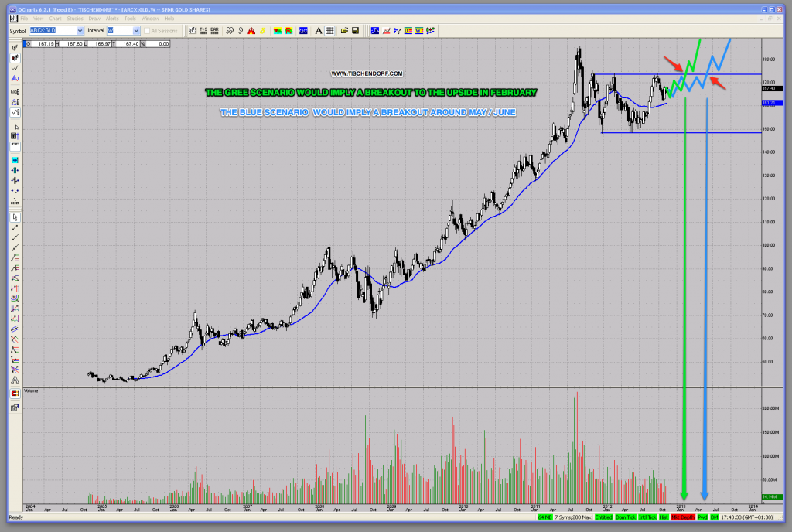Viewport: 792px width, 532px height.
Task: Open the alerts flag icon
Action: [x=250, y=30]
